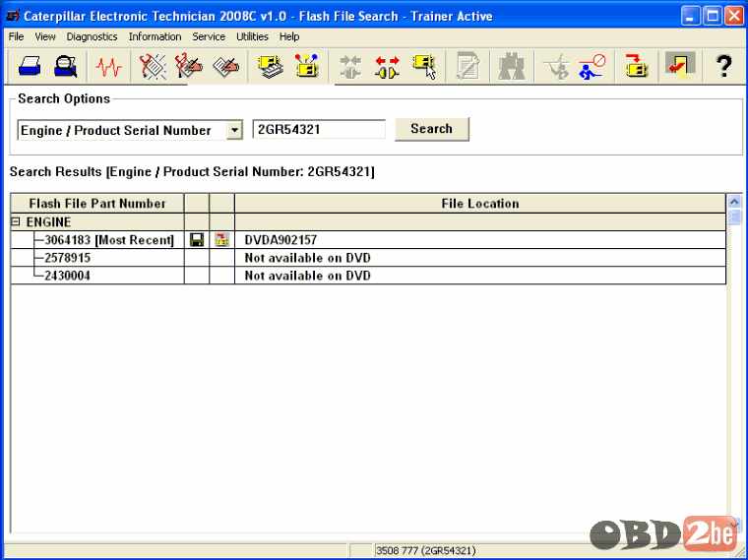Click the results list scrollbar thumb

click(x=734, y=218)
